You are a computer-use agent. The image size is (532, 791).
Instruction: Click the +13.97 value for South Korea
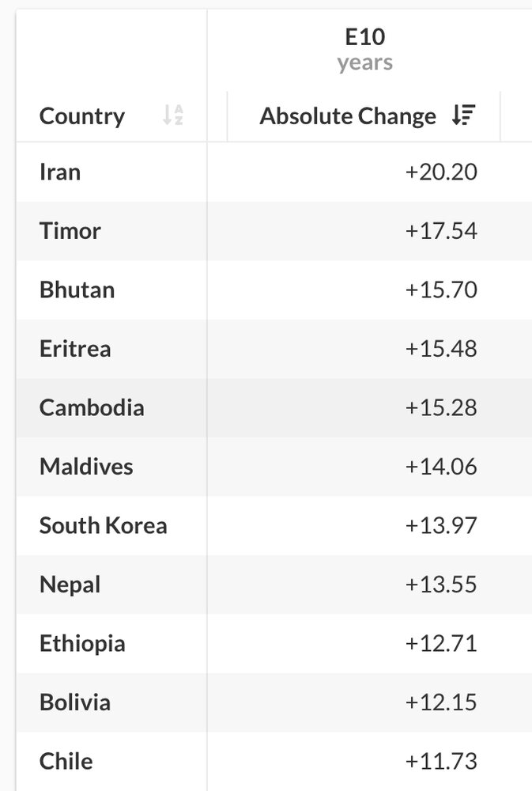pyautogui.click(x=441, y=526)
